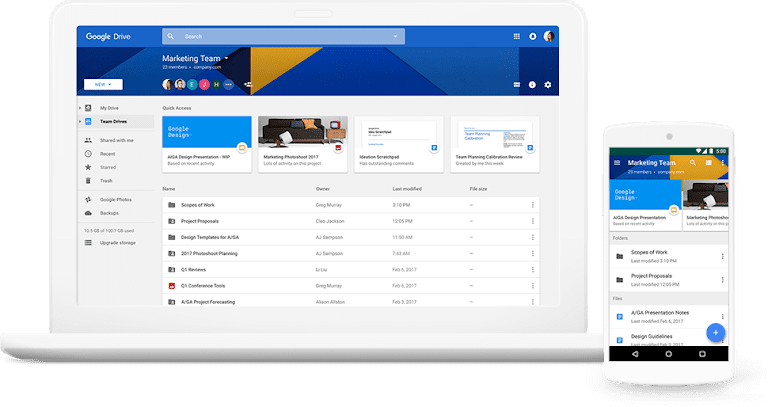The image size is (768, 407).
Task: Select Q1 Reviews row
Action: point(351,270)
